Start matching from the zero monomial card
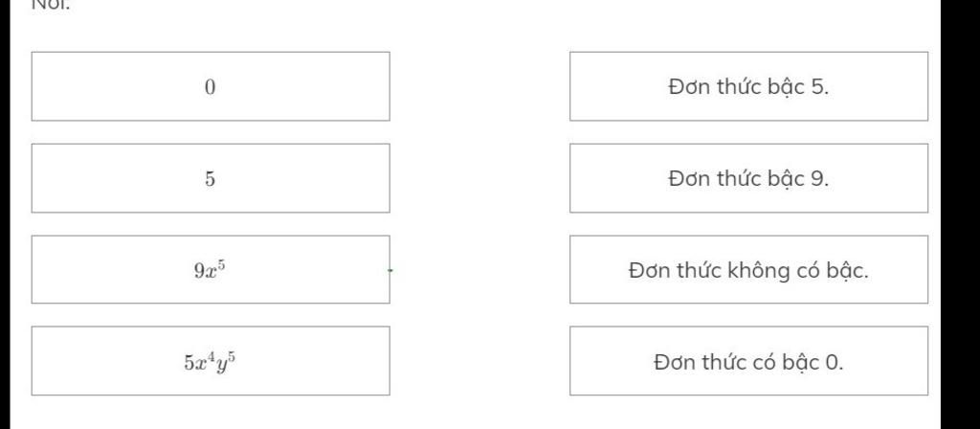This screenshot has width=980, height=429. point(211,86)
